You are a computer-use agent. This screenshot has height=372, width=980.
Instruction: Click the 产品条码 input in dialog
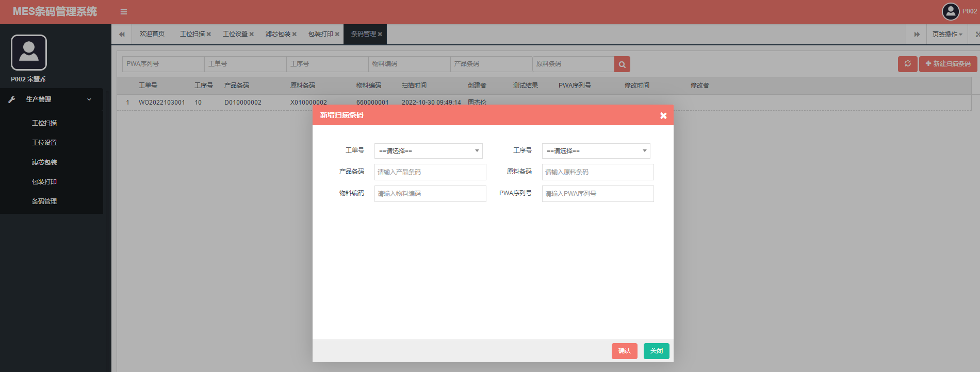[430, 172]
